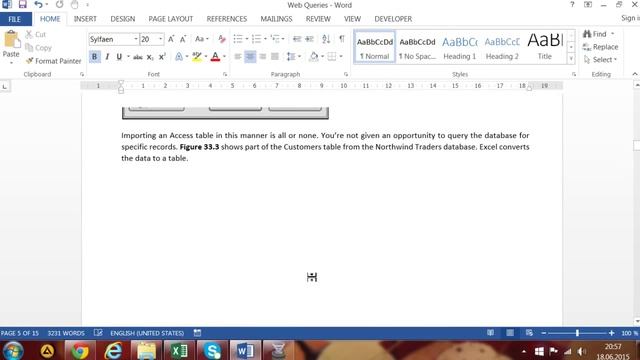
Task: Copy the selection to clipboard
Action: point(38,48)
